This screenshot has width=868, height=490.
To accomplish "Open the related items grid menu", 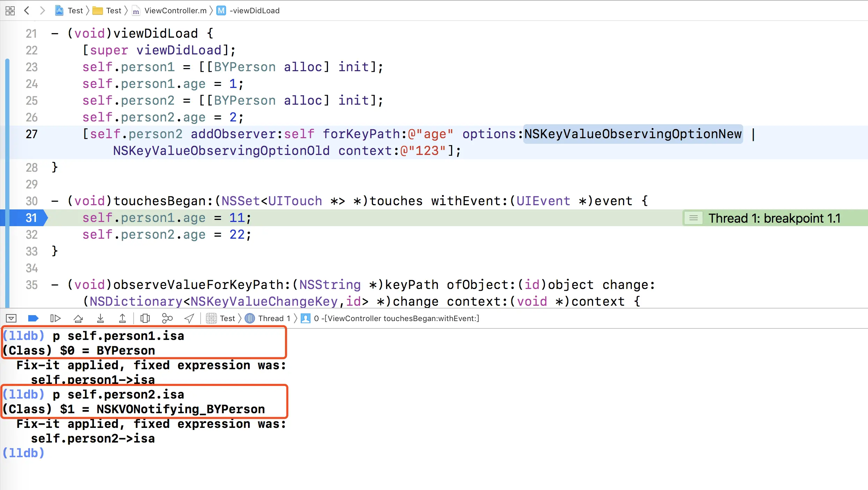I will tap(10, 10).
